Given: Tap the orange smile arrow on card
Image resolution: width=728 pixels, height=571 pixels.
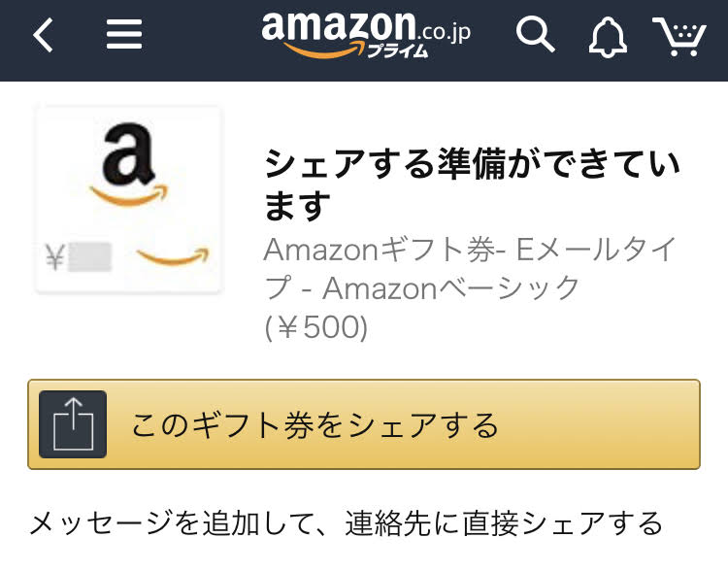Looking at the screenshot, I should 172,256.
